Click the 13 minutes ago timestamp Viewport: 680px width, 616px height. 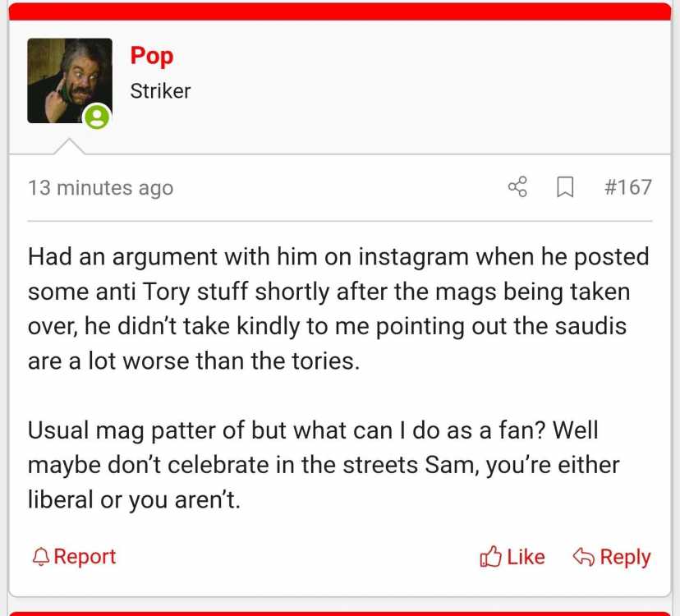(101, 188)
